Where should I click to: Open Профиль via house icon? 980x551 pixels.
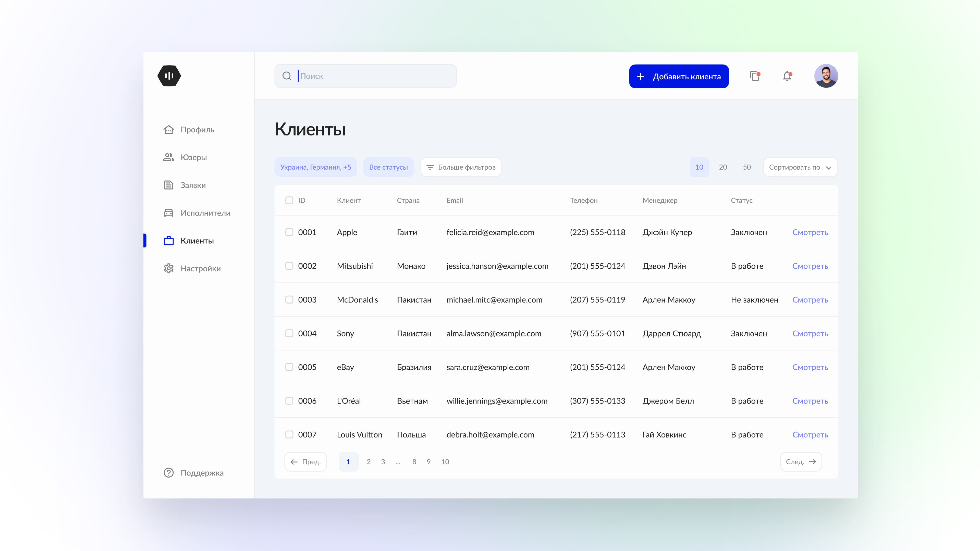(168, 130)
